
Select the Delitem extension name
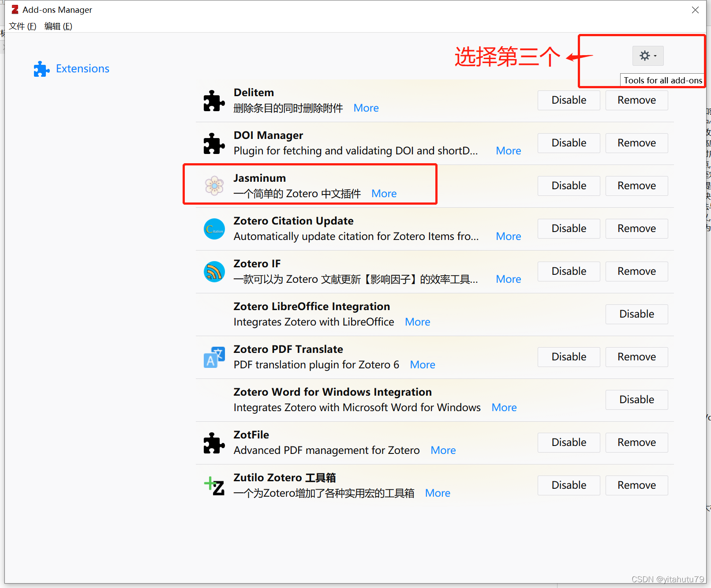click(x=254, y=93)
